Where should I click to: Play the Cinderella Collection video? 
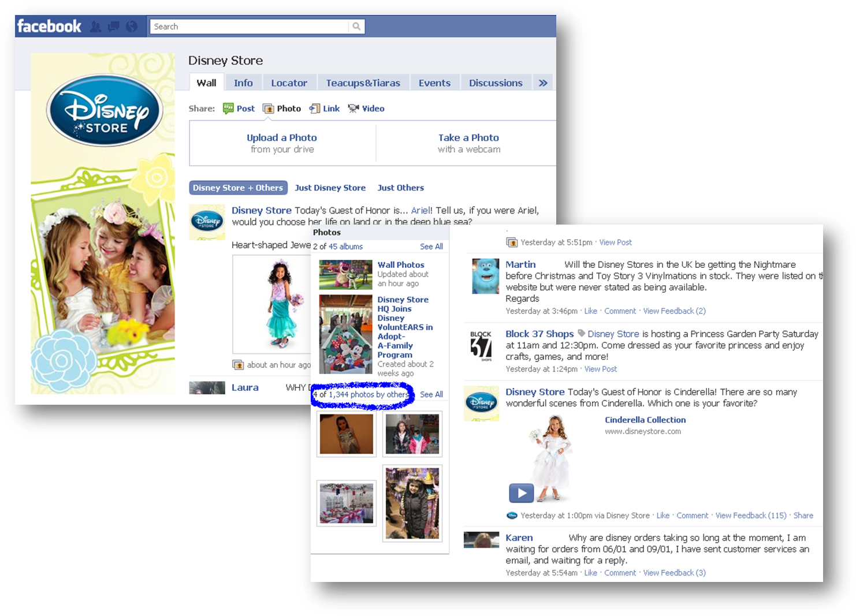pyautogui.click(x=521, y=493)
